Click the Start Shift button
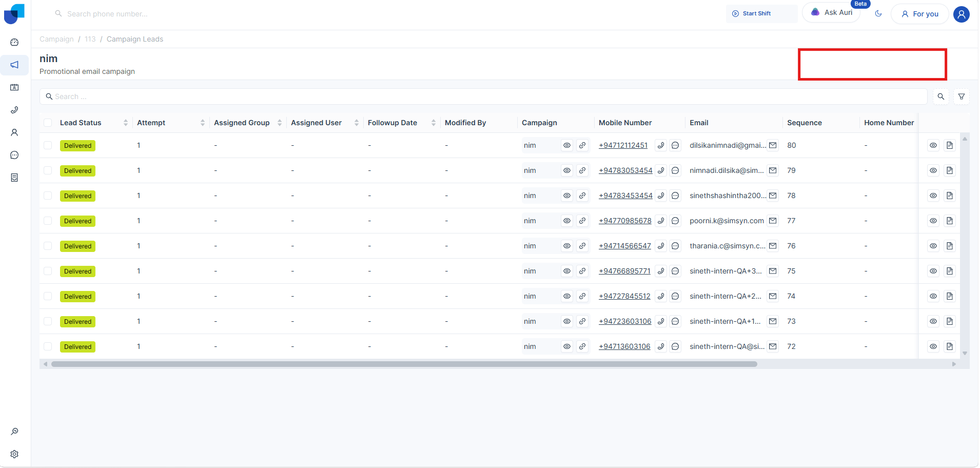Image resolution: width=980 pixels, height=468 pixels. [752, 14]
